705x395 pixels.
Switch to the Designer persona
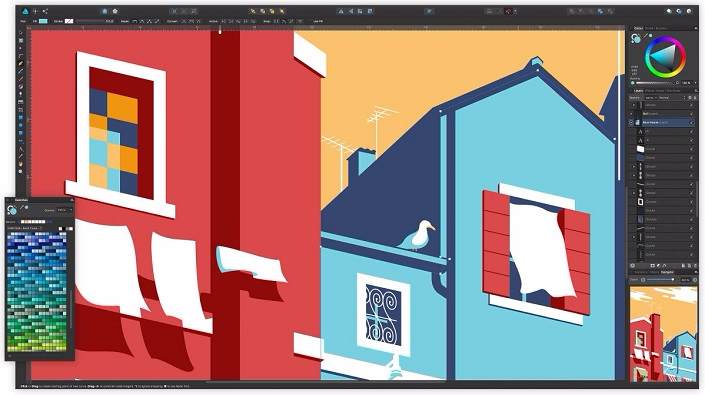(x=26, y=11)
